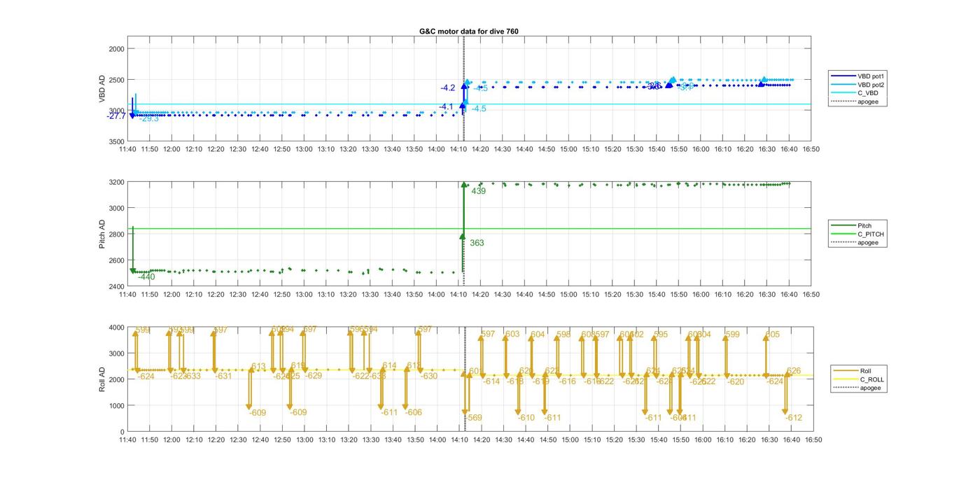Click the '1000' tick on the Roll axis

[x=116, y=406]
